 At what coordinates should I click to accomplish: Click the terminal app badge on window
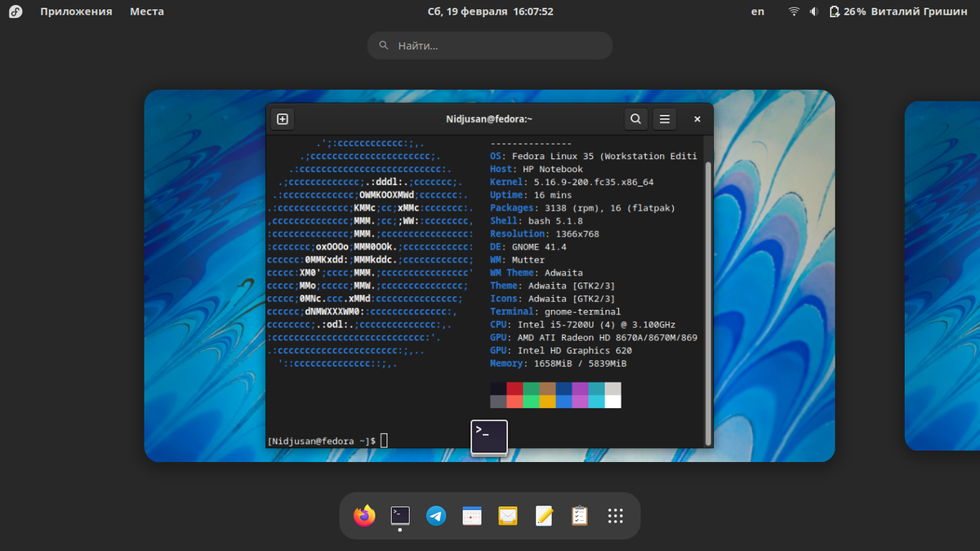(x=489, y=438)
